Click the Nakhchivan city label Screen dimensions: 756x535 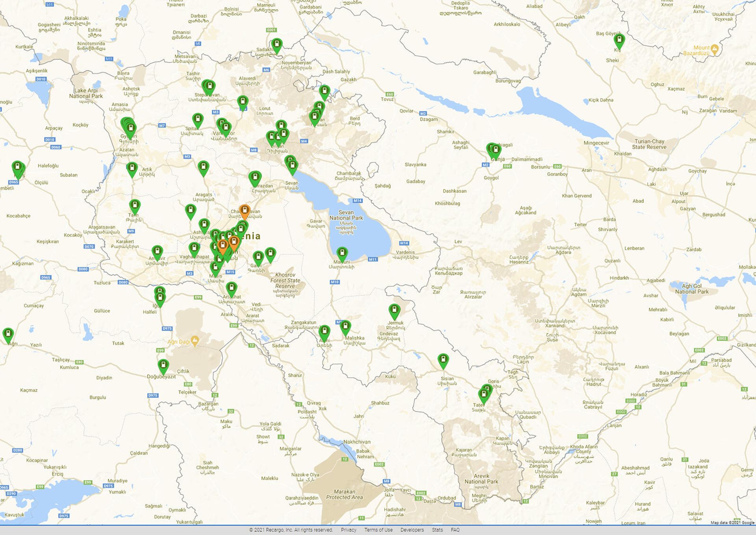357,442
